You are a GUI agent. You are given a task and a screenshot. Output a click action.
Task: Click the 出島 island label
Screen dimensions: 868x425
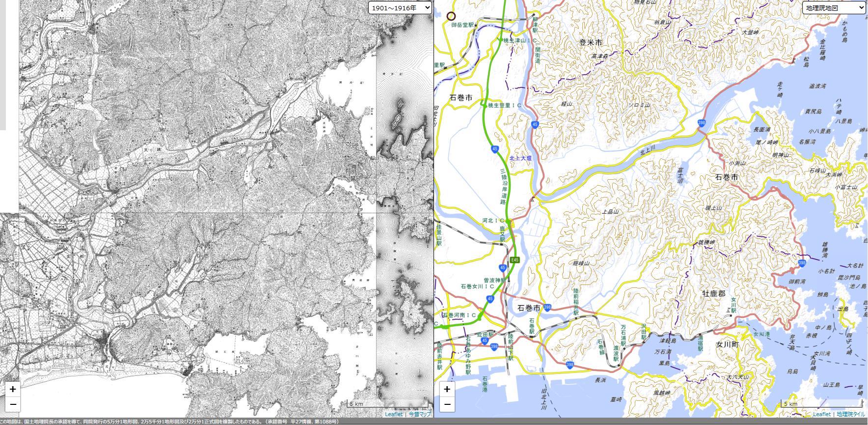click(x=843, y=309)
